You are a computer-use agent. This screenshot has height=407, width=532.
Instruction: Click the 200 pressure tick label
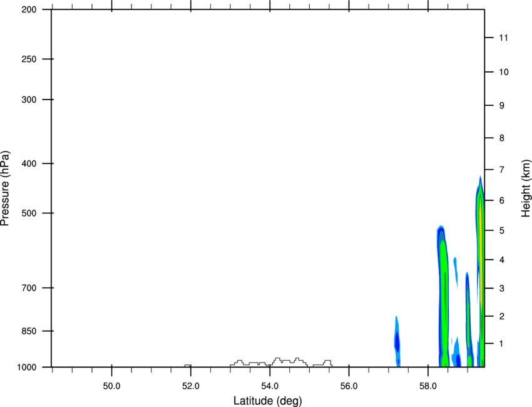29,9
